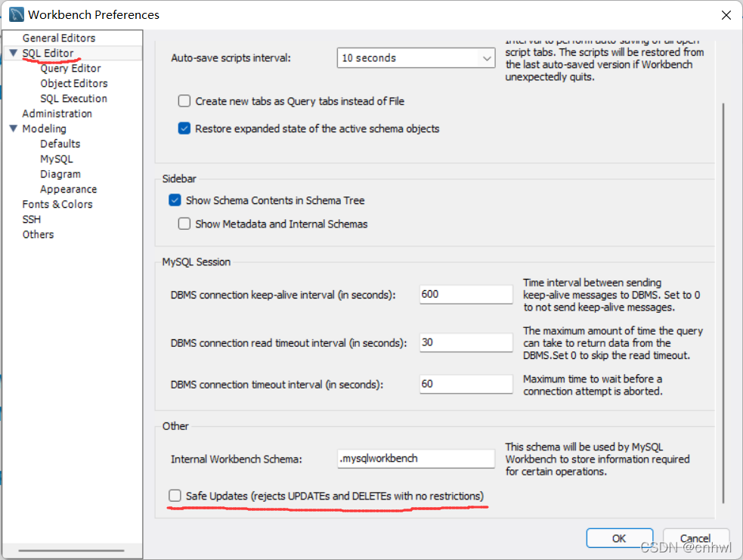Collapse the Modeling tree node
The image size is (743, 560).
14,128
